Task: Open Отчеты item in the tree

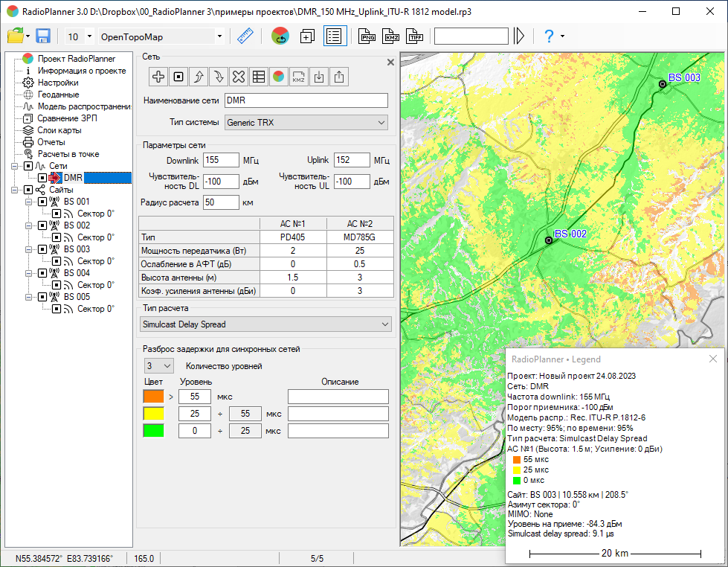Action: click(51, 142)
